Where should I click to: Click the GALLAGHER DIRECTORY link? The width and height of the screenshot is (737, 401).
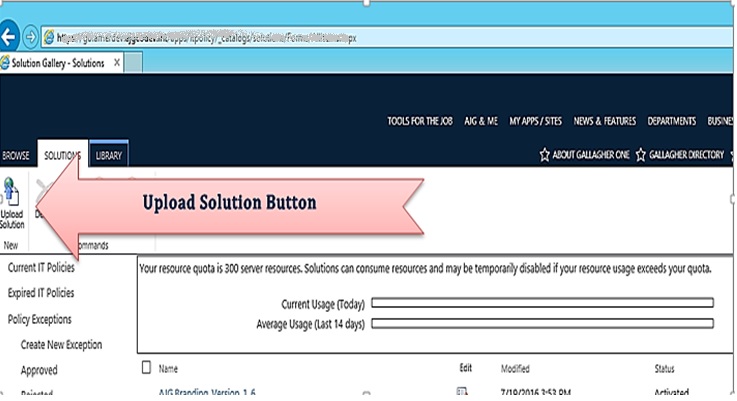[x=686, y=155]
